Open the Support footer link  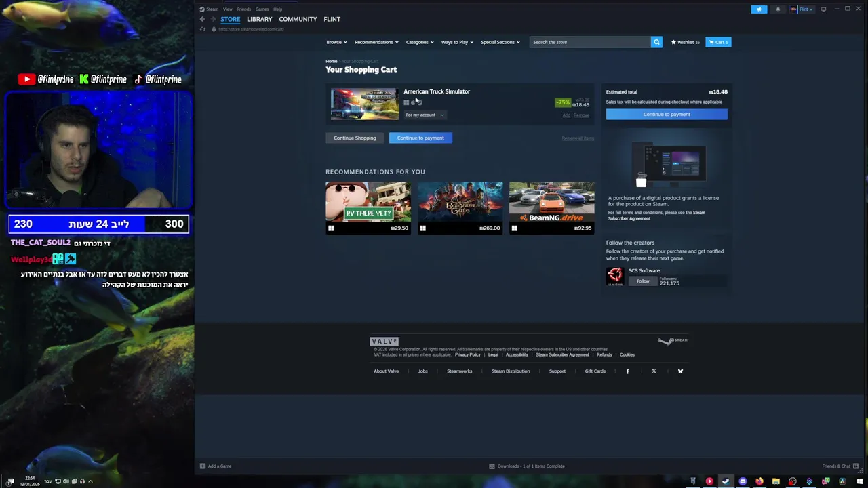pos(557,371)
